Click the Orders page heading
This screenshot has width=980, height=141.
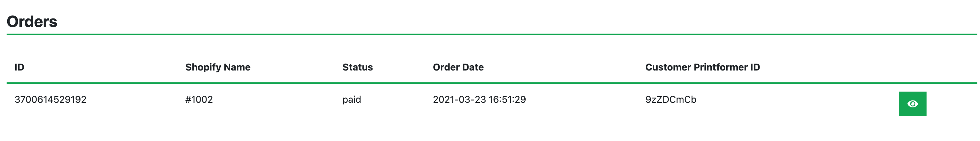click(x=32, y=22)
